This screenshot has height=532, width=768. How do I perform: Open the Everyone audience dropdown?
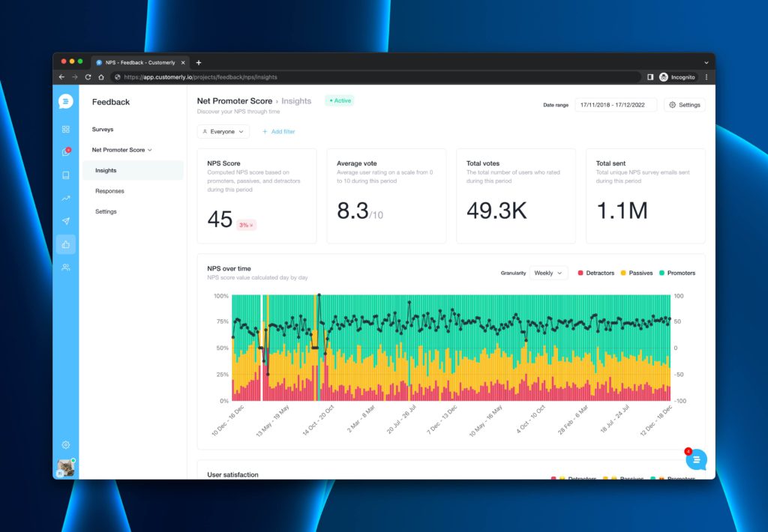pyautogui.click(x=223, y=131)
